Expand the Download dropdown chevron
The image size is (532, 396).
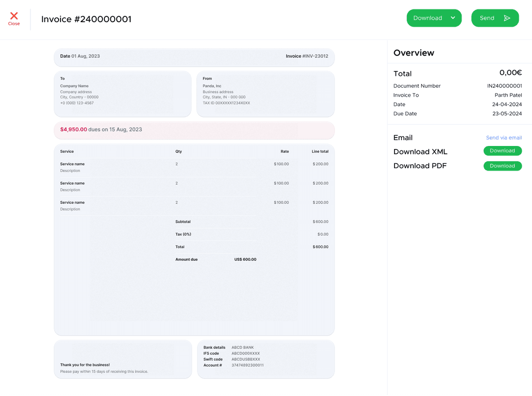tap(453, 18)
